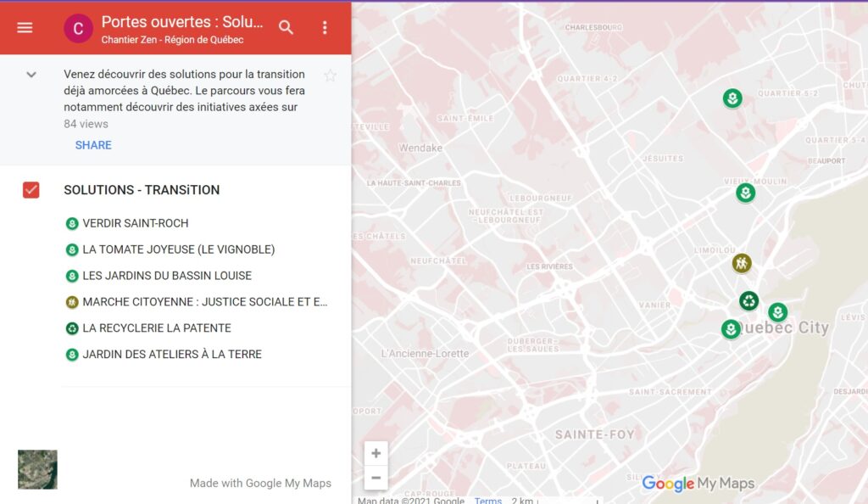Open the hamburger menu in the red header
The width and height of the screenshot is (868, 504).
pos(25,27)
